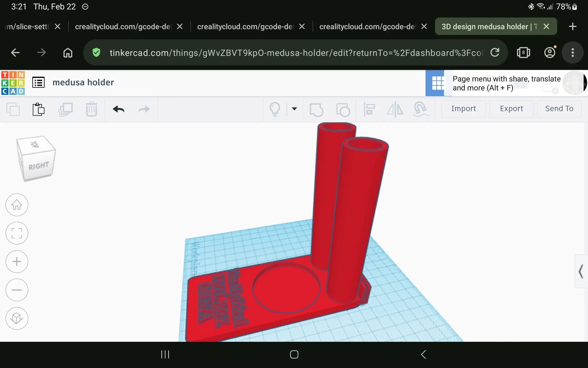Expand the right shapes panel chevron
The width and height of the screenshot is (588, 368).
point(581,271)
